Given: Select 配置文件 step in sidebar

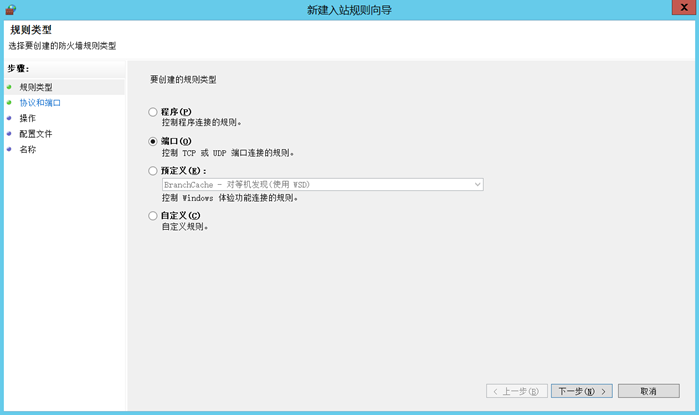Looking at the screenshot, I should pos(36,134).
